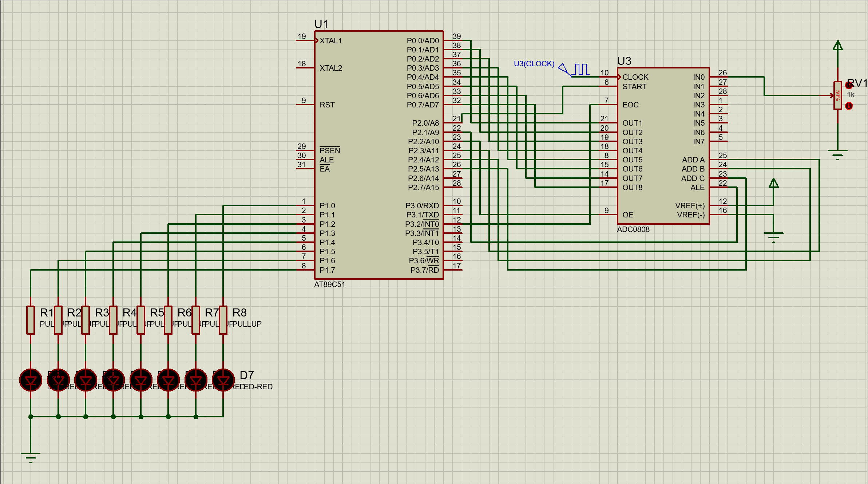Click the ground symbol below VREF(-)
868x484 pixels.
pyautogui.click(x=773, y=237)
